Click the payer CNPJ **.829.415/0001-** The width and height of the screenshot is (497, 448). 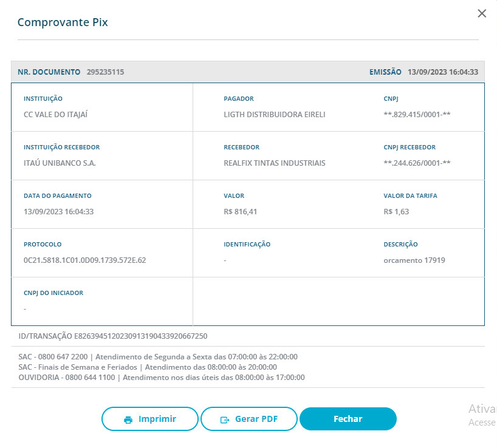(417, 115)
